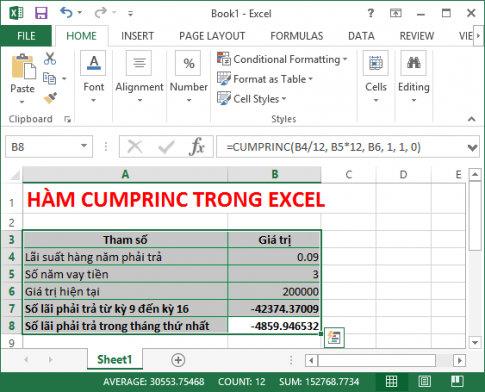The image size is (485, 392).
Task: Open the FILE tab
Action: (x=26, y=36)
